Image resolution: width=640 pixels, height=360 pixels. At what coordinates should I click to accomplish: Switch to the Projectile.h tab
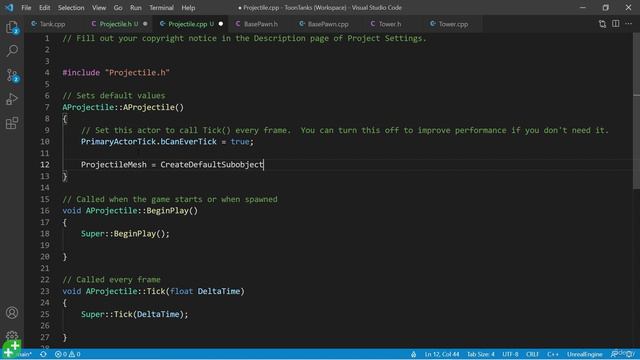(119, 24)
